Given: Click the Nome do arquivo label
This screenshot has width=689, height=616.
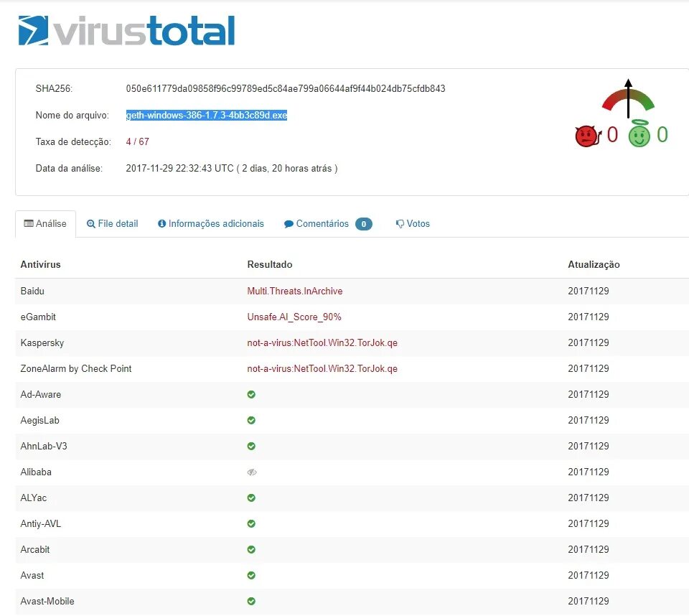Looking at the screenshot, I should coord(72,115).
